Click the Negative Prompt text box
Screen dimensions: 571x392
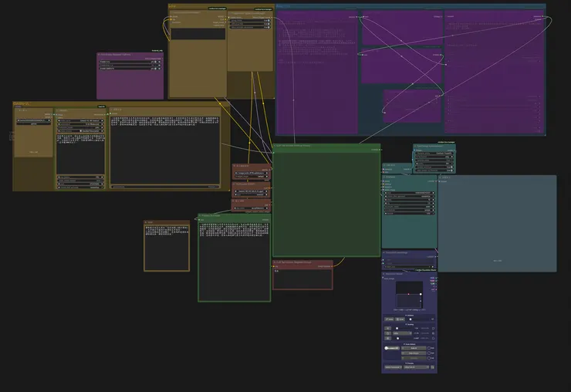[x=303, y=279]
